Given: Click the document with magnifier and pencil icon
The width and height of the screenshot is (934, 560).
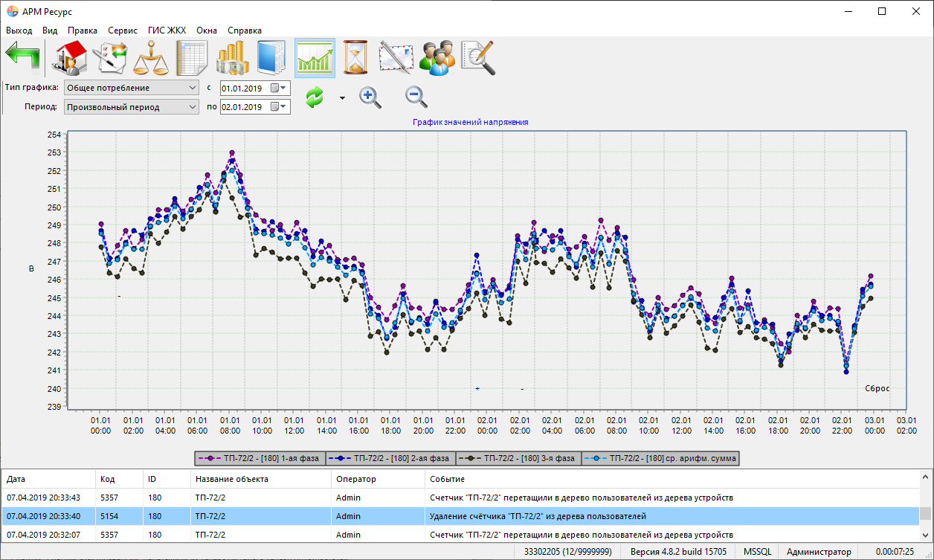Looking at the screenshot, I should click(478, 58).
